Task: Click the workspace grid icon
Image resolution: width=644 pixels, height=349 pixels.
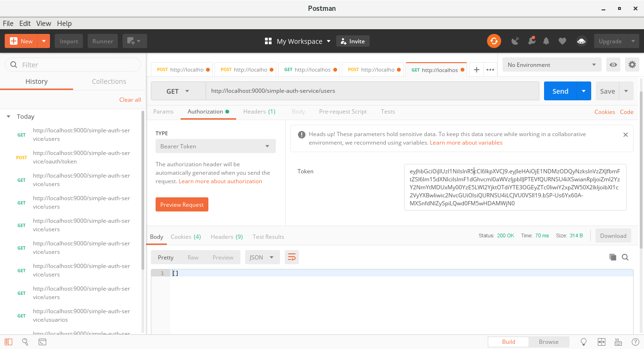Action: pos(268,41)
